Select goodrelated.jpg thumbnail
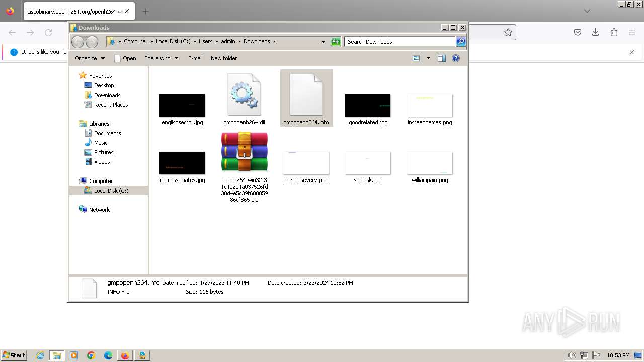Viewport: 644px width, 362px height. point(368,105)
